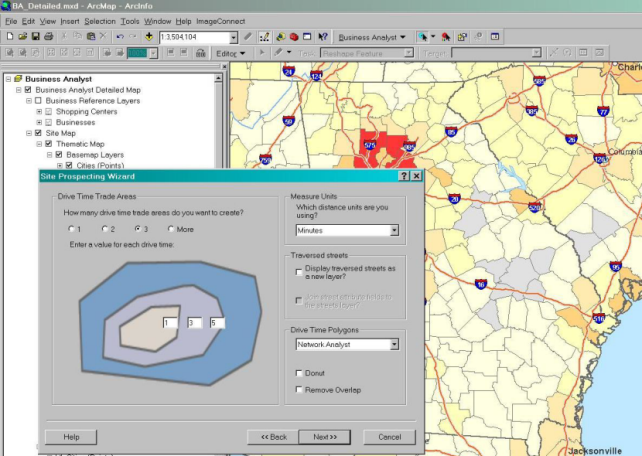Screen dimensions: 642x456
Task: Click the binoculars-style icon on the layout toolbar
Action: pos(201,53)
